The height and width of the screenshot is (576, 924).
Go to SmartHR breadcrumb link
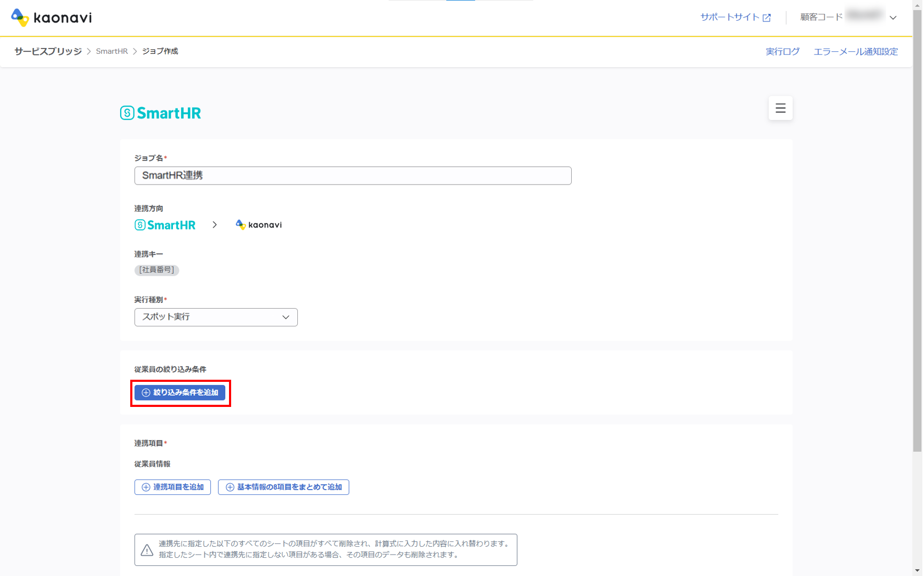coord(112,51)
